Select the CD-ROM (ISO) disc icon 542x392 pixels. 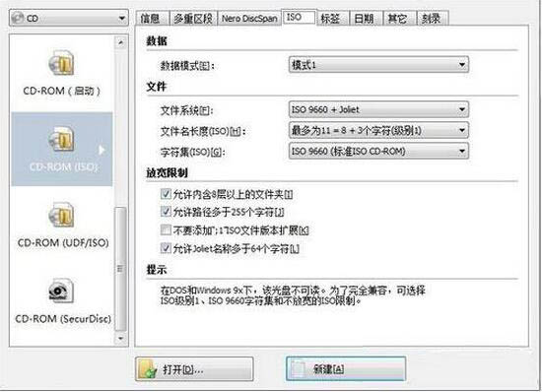pos(61,139)
